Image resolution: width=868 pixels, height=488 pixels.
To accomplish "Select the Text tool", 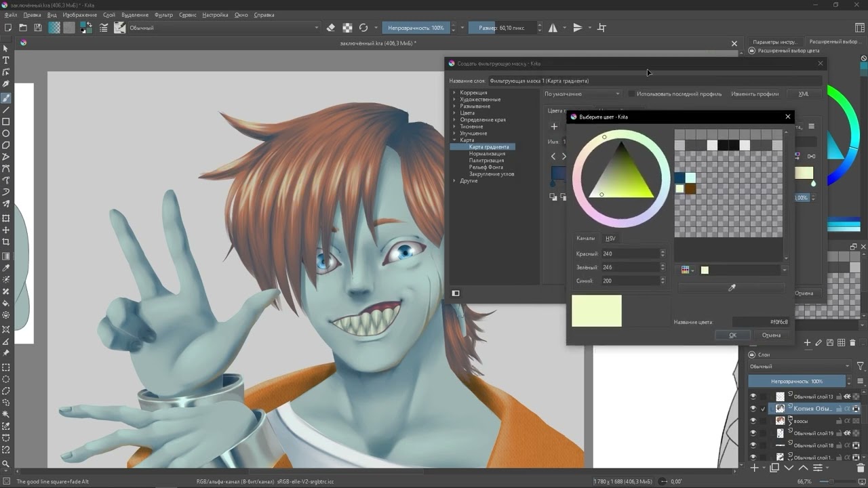I will tap(6, 60).
